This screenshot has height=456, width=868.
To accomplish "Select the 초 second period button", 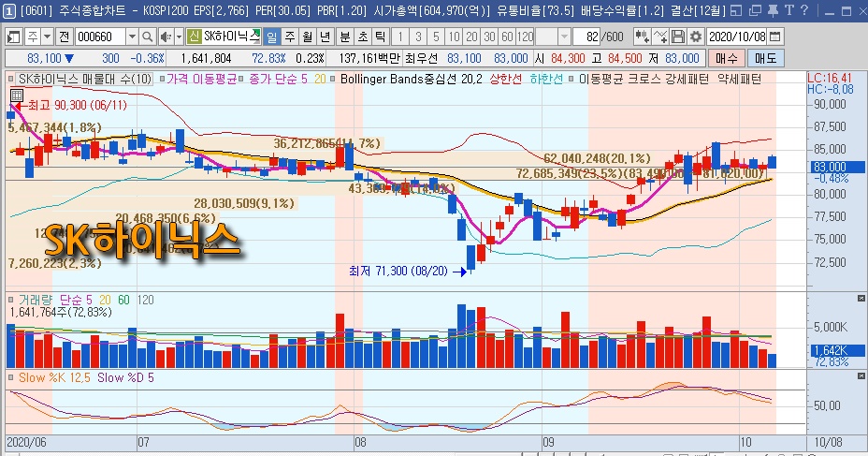I will [363, 37].
